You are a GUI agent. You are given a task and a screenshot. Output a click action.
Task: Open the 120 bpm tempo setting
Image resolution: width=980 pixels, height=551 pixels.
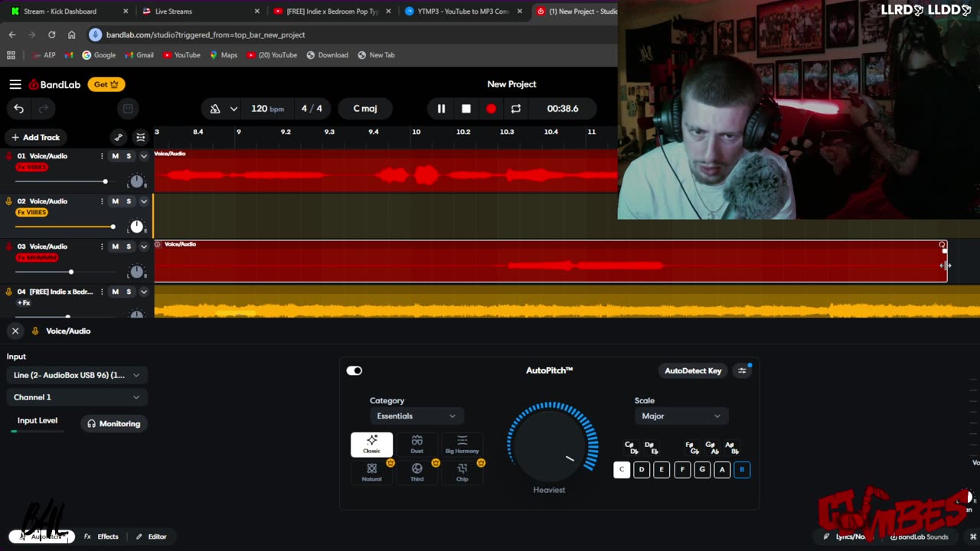point(267,109)
